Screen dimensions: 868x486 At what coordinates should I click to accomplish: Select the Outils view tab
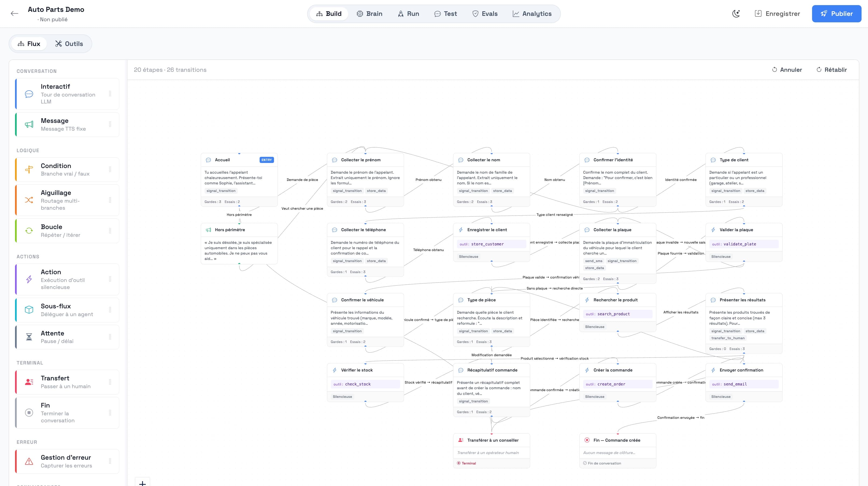click(x=69, y=44)
